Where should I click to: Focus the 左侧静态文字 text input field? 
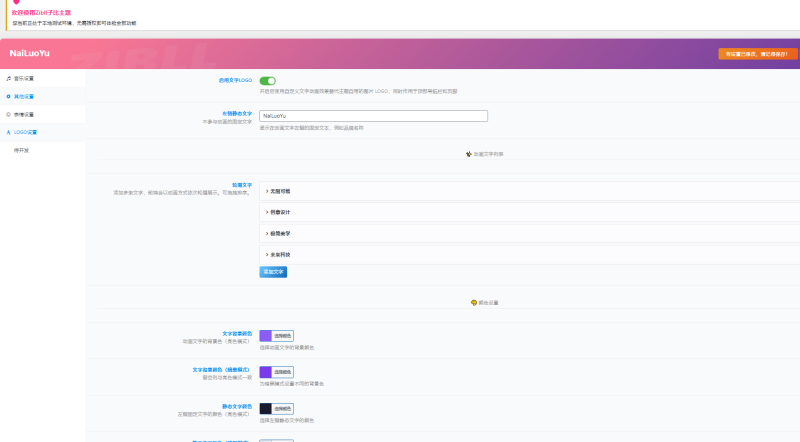[373, 116]
